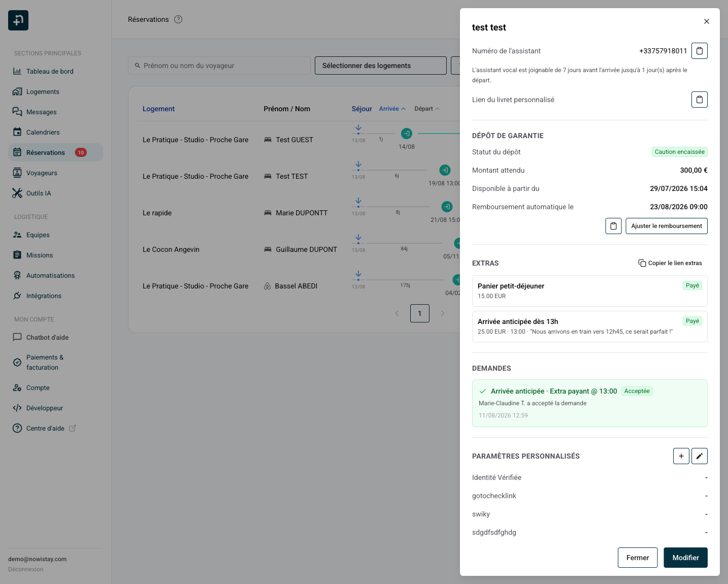Go to next page of reservations
The image size is (728, 584).
[443, 313]
